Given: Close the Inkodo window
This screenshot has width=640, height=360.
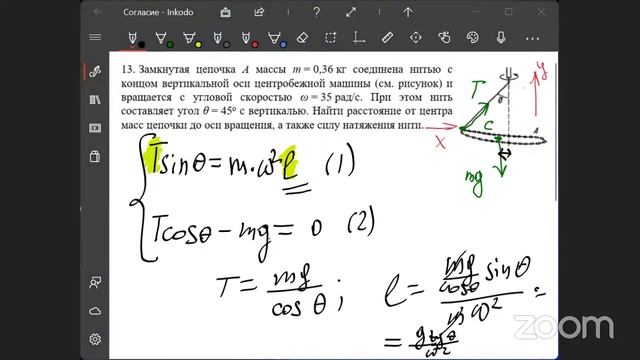Looking at the screenshot, I should coord(541,12).
